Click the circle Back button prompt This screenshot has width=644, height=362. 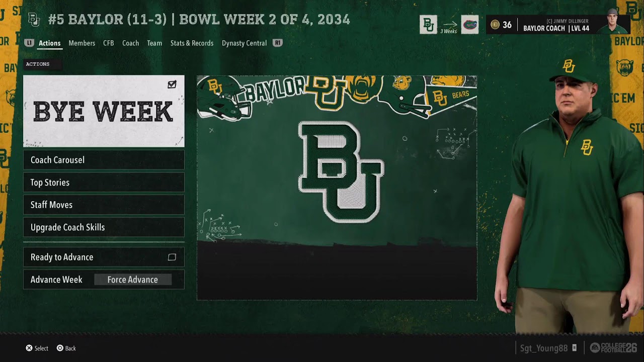pyautogui.click(x=66, y=348)
